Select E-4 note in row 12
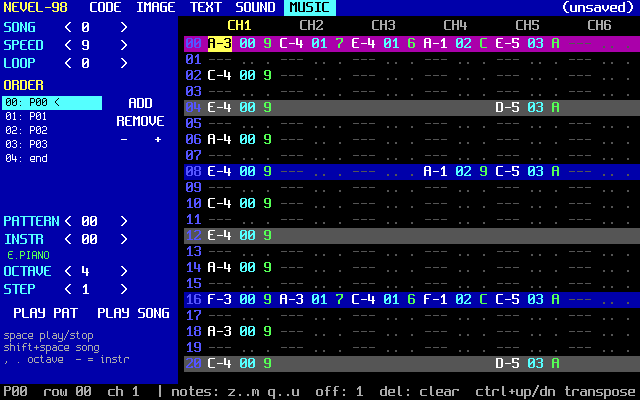 (220, 236)
